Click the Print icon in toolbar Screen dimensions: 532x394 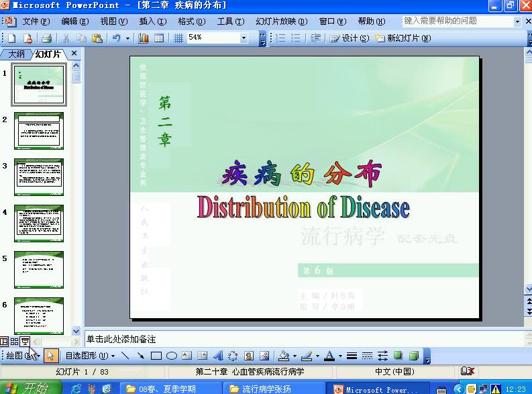click(x=46, y=38)
